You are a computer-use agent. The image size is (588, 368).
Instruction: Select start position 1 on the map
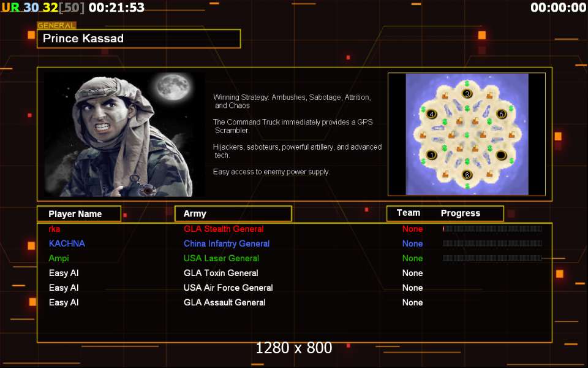click(432, 155)
